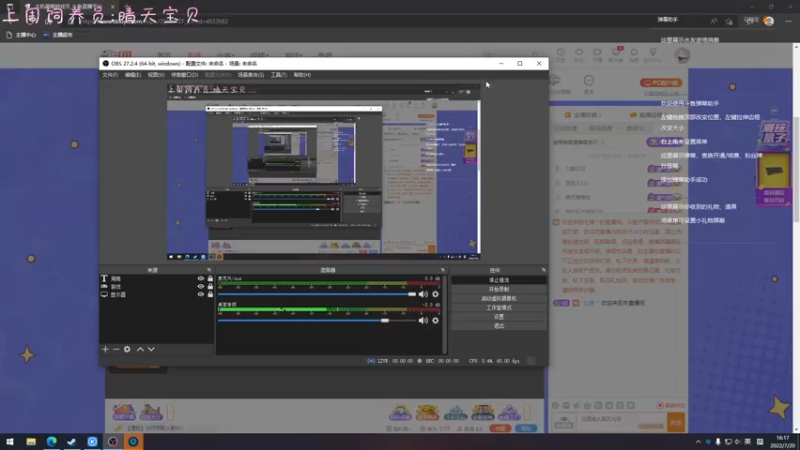Screen dimensions: 800x450
Task: Toggle lock on the game capture source
Action: [210, 286]
